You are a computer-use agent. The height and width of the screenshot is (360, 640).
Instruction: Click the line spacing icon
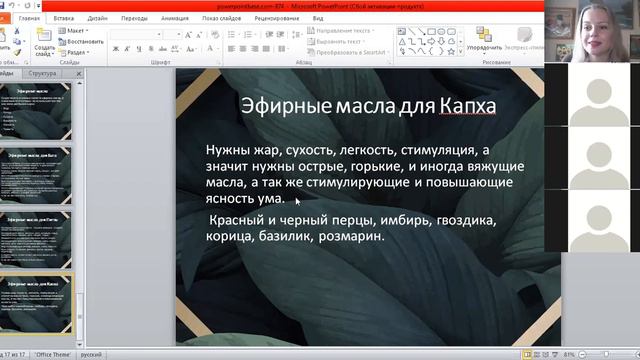point(296,35)
